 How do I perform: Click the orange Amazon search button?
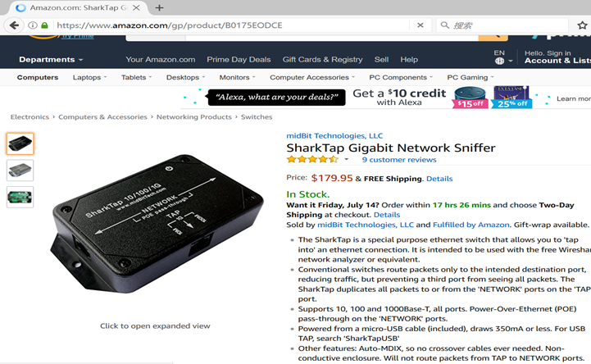(493, 37)
